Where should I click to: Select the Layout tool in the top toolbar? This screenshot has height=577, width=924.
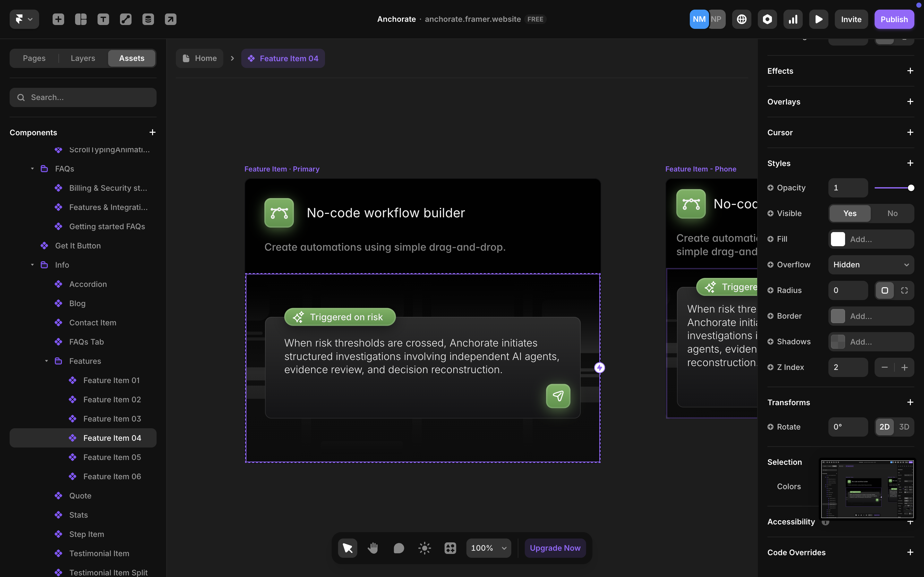[x=81, y=19]
